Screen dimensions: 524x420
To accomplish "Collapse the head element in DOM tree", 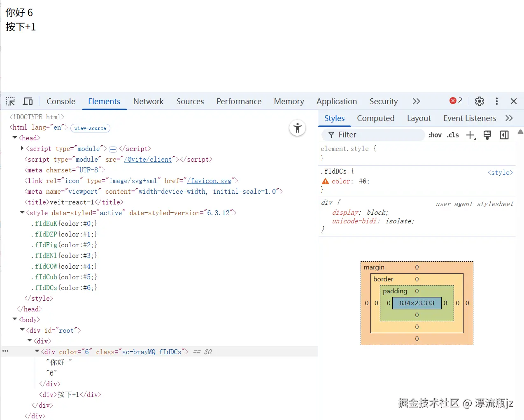I will pos(15,138).
